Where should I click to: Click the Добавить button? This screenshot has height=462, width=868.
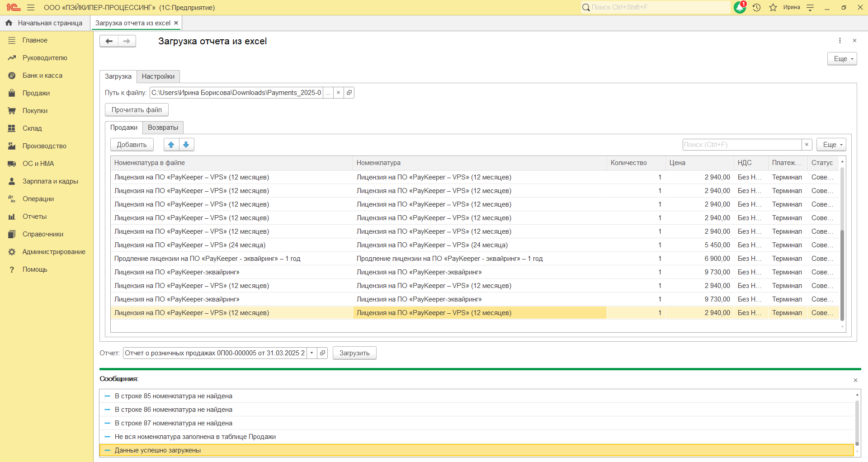pyautogui.click(x=132, y=145)
